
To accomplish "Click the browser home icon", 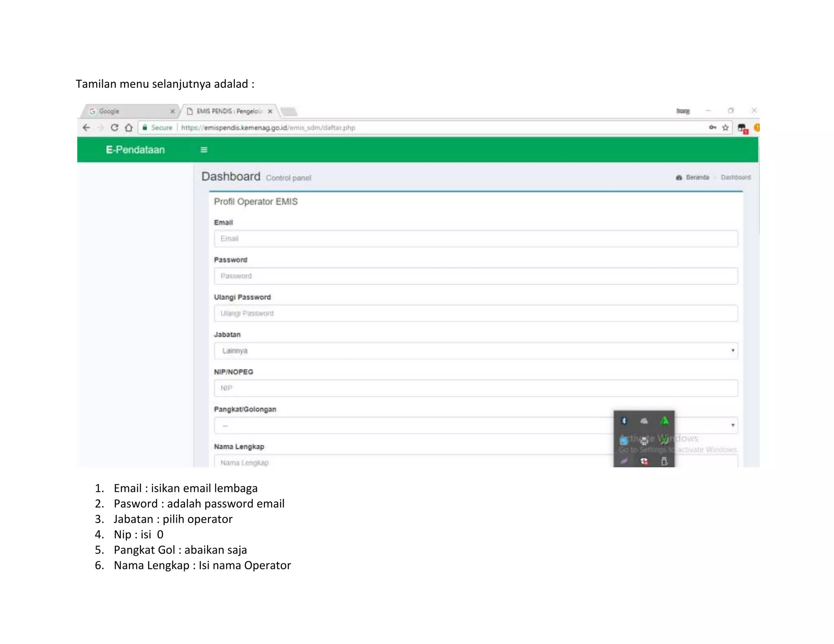I will click(129, 128).
